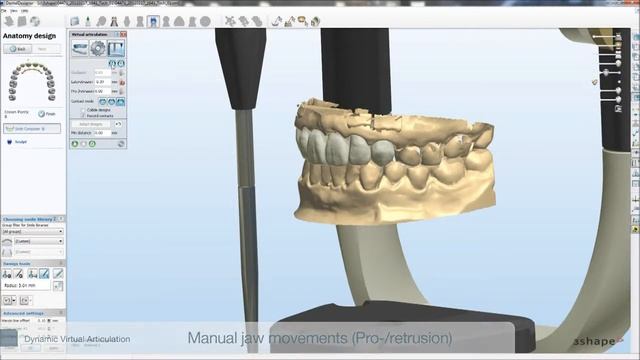Select the first design tool icon
Screen dimensions: 640x360
pos(7,274)
